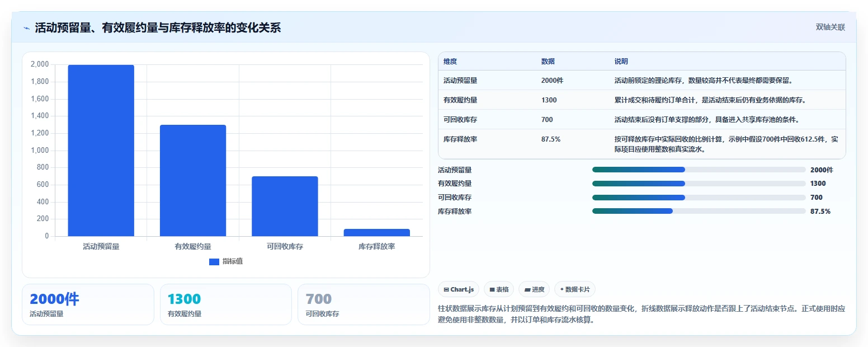
Task: Click the 指标值 legend label
Action: click(x=232, y=261)
